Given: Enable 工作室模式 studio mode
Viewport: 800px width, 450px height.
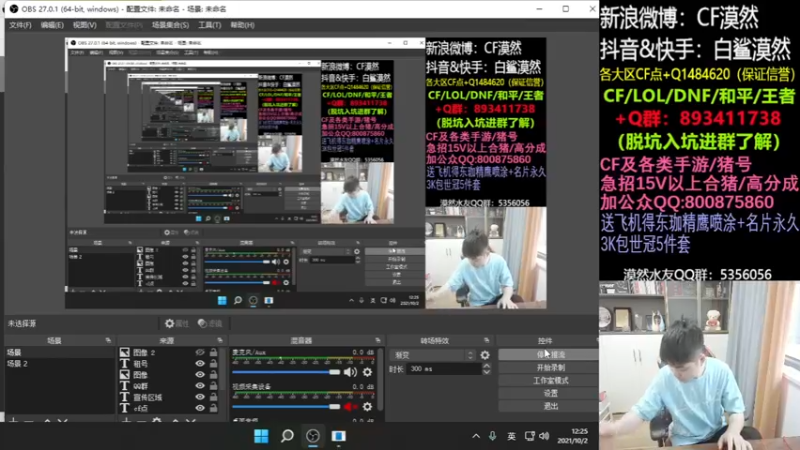Looking at the screenshot, I should (x=548, y=381).
